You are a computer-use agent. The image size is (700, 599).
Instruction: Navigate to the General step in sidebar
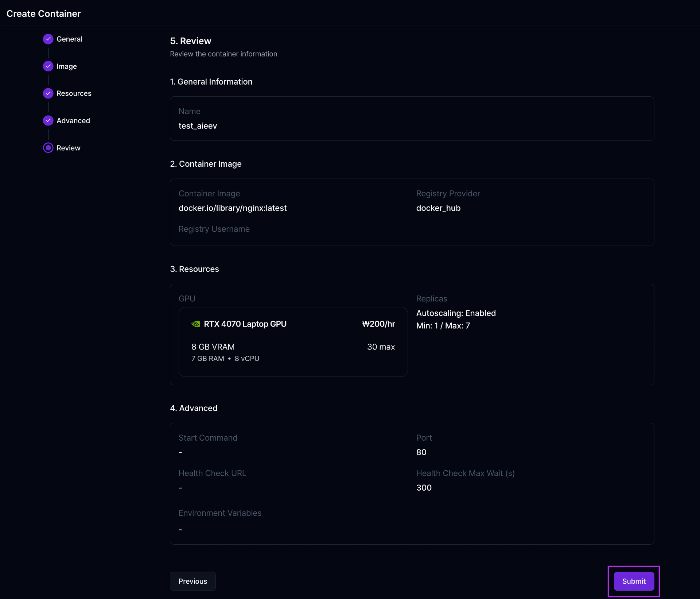coord(70,39)
